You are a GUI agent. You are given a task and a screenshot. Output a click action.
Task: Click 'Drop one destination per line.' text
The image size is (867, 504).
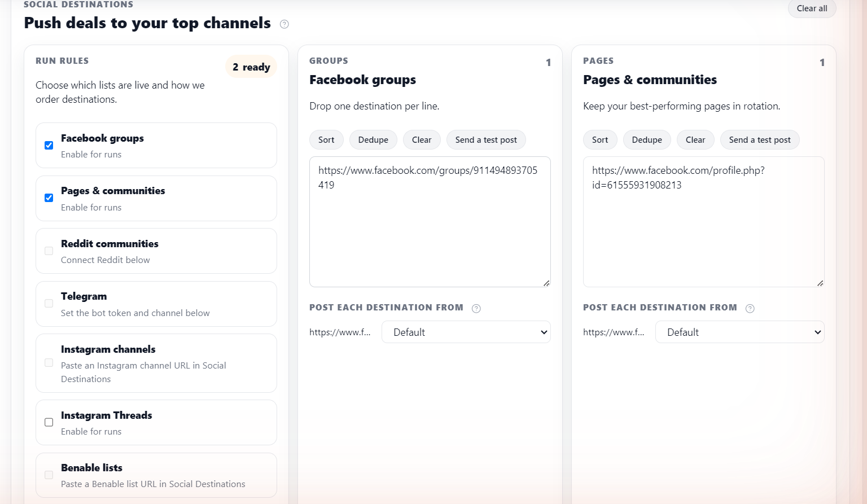(x=374, y=106)
